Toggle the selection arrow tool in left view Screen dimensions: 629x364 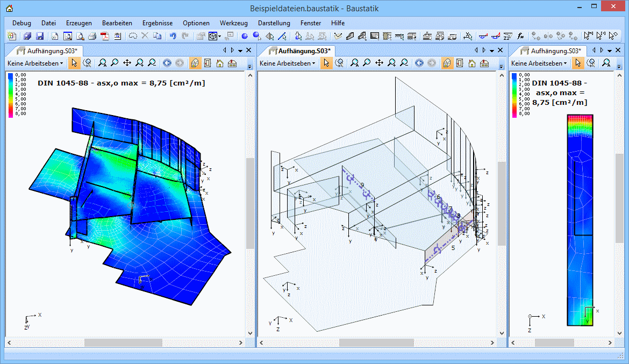click(74, 63)
